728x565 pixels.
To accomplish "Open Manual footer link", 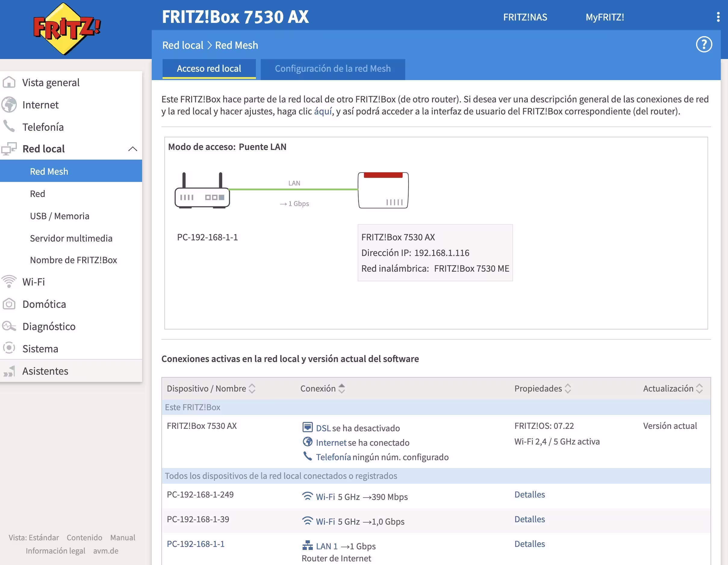I will click(123, 537).
